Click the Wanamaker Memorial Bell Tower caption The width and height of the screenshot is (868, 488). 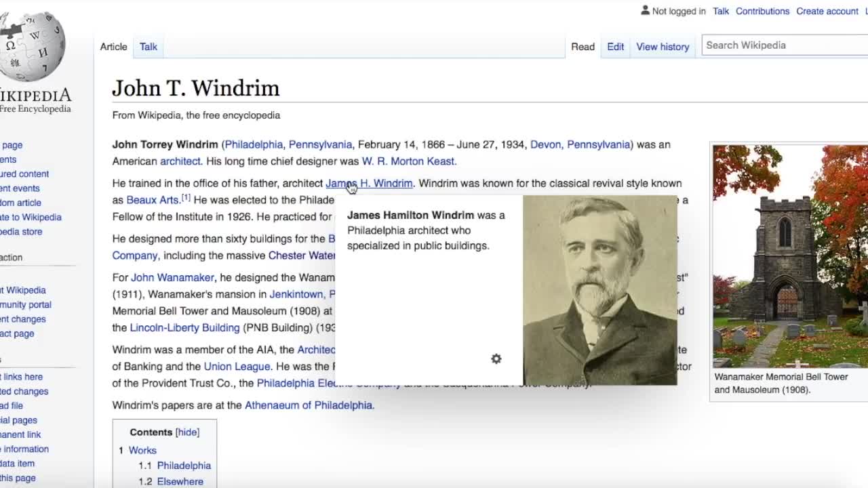click(781, 384)
